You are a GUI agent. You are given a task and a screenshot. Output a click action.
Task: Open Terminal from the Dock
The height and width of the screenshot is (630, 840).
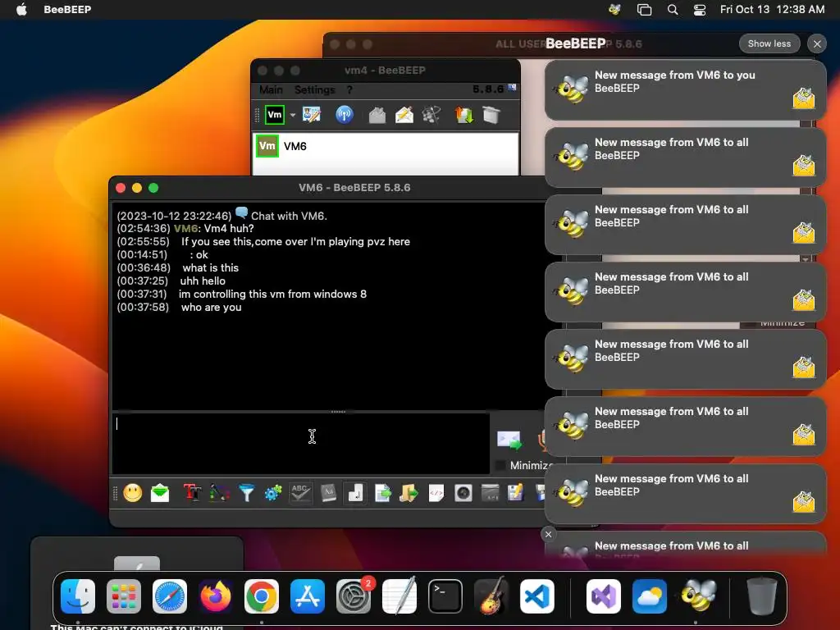coord(445,596)
